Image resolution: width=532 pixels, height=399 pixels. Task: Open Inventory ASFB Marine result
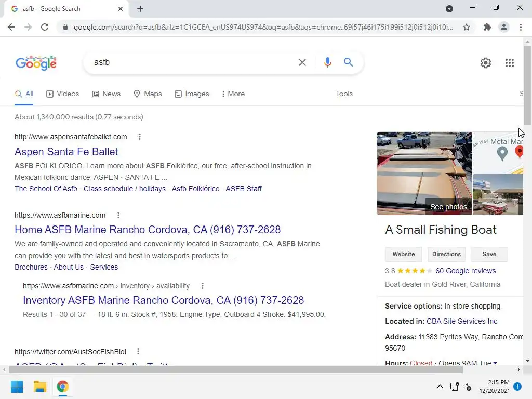click(x=163, y=300)
